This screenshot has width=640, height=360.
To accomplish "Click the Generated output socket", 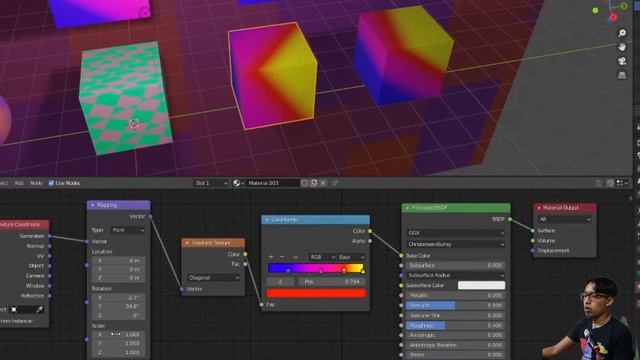I will point(49,236).
